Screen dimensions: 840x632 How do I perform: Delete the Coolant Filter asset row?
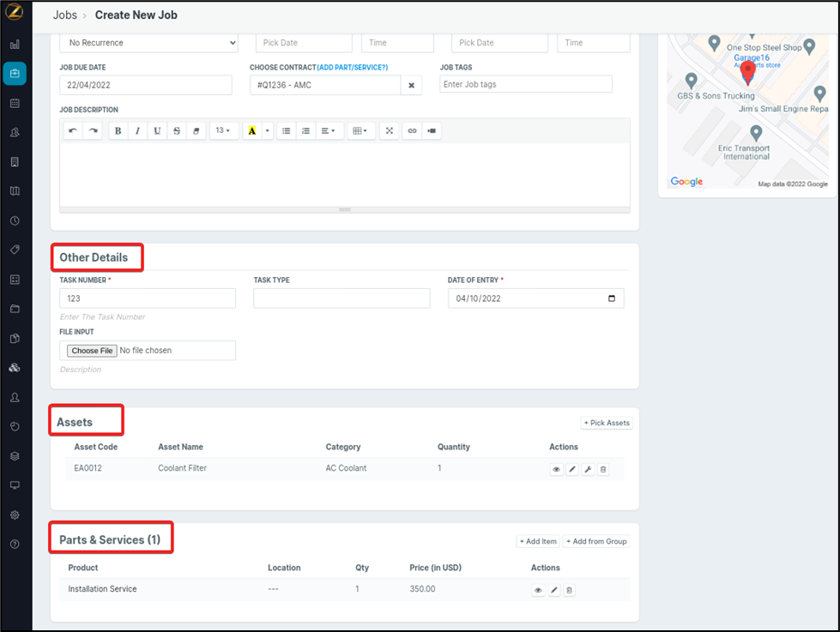coord(603,470)
